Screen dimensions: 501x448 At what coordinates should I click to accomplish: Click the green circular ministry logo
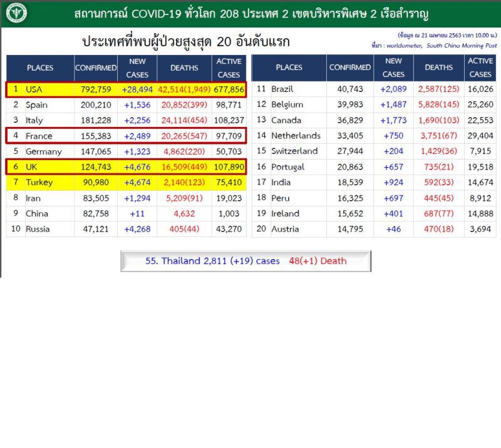[x=17, y=13]
